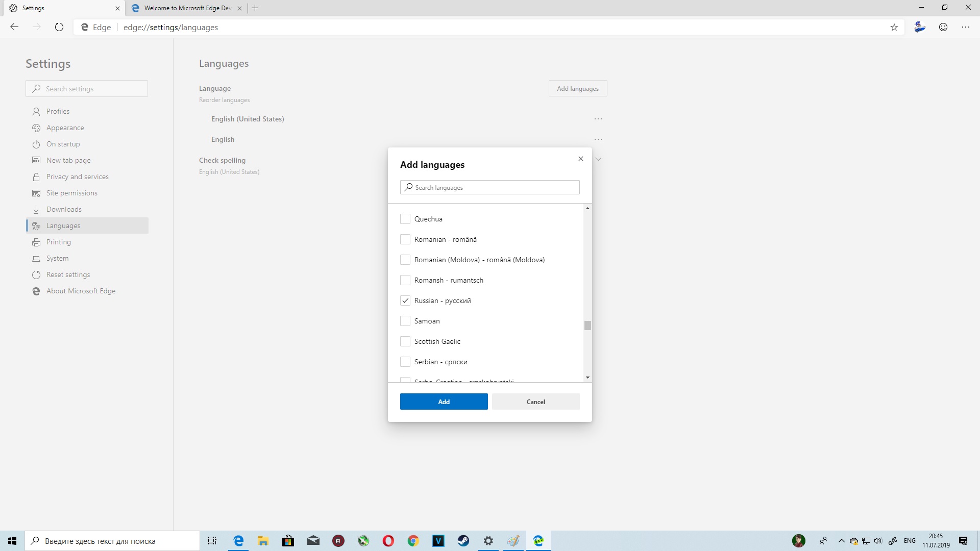The height and width of the screenshot is (551, 980).
Task: Check the Scottish Gaelic checkbox
Action: pos(405,341)
